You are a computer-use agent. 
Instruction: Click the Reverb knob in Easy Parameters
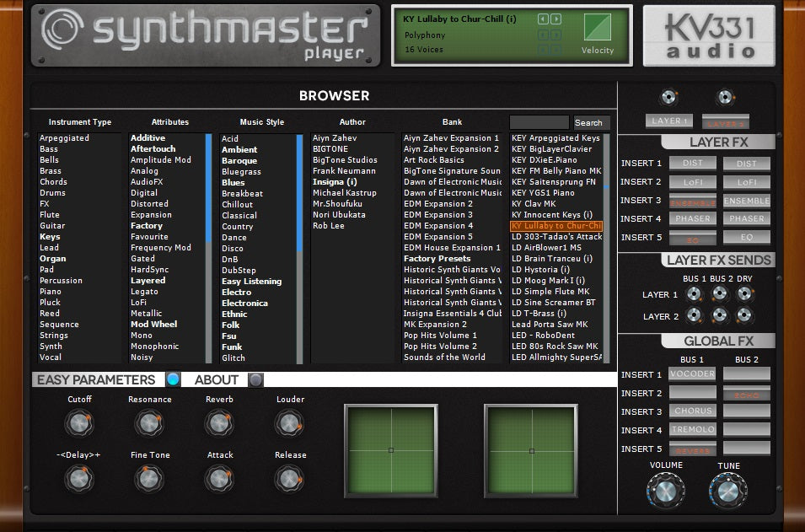point(220,422)
